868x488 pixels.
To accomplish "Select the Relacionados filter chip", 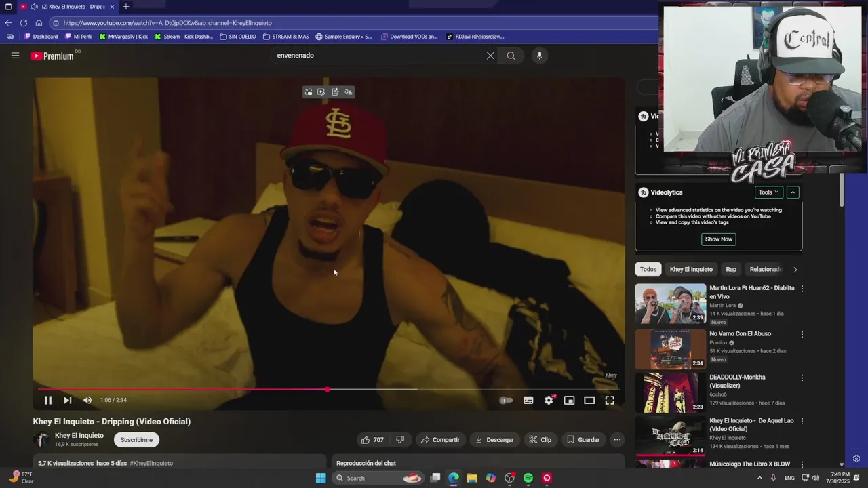I will tap(766, 269).
